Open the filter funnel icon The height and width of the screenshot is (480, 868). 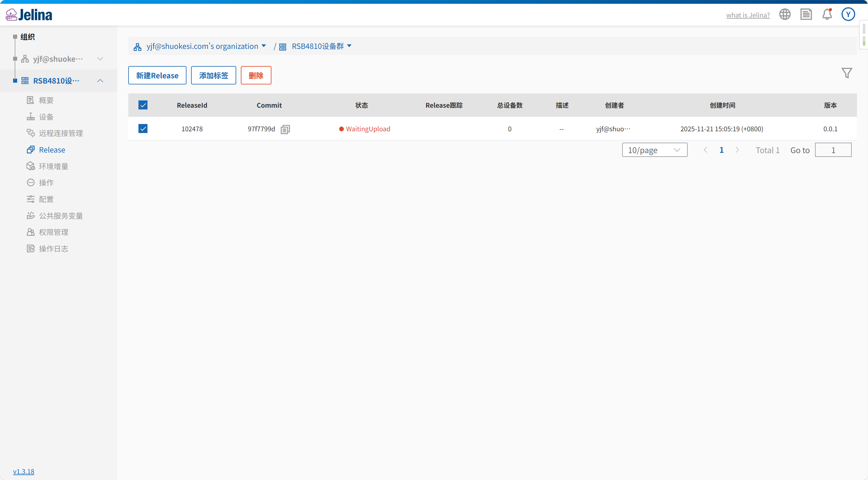[x=846, y=73]
